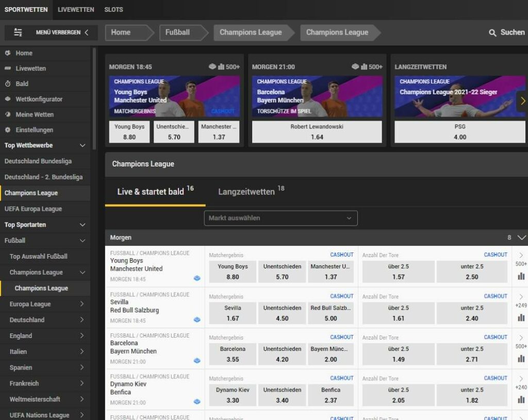Viewport: 528px width, 420px height.
Task: Open statistics icon for Barcelona match row
Action: pyautogui.click(x=521, y=359)
